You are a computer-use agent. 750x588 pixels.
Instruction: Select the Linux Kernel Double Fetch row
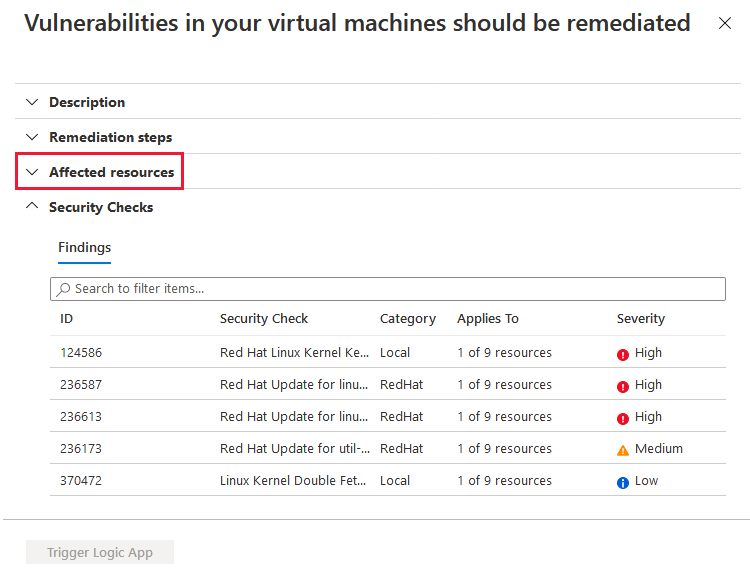click(387, 480)
